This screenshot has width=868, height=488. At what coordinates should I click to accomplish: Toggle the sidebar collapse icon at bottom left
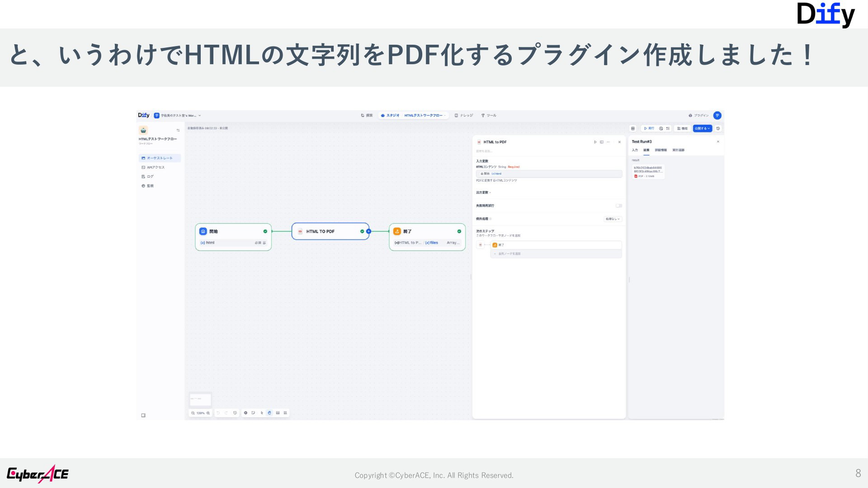(143, 415)
